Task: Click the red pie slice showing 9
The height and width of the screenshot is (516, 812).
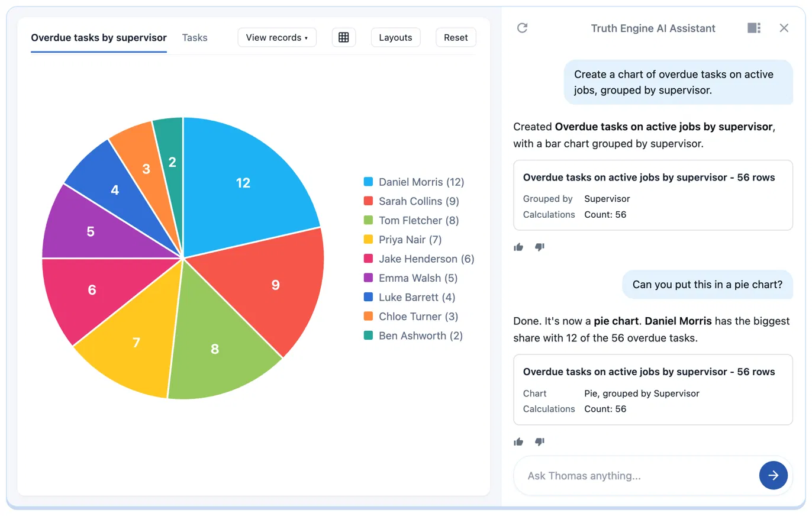Action: [275, 285]
